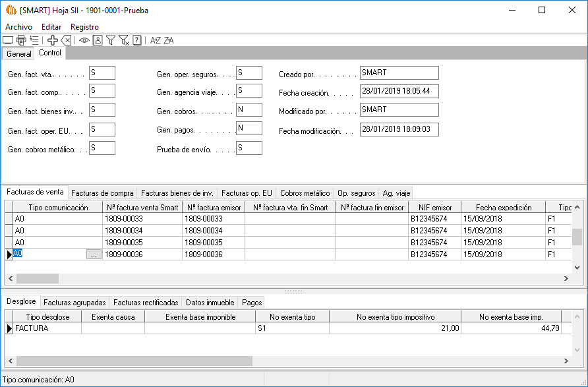
Task: Remove filter with crossed funnel icon
Action: (123, 40)
